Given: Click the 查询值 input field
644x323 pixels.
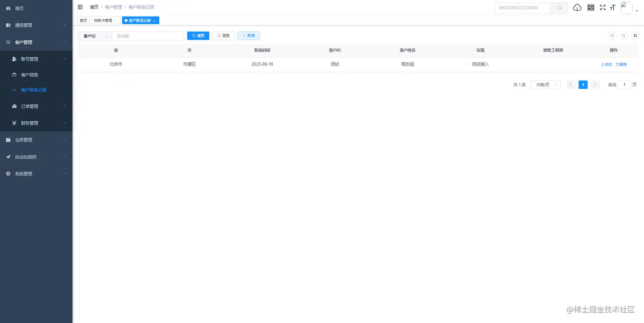Looking at the screenshot, I should (148, 36).
